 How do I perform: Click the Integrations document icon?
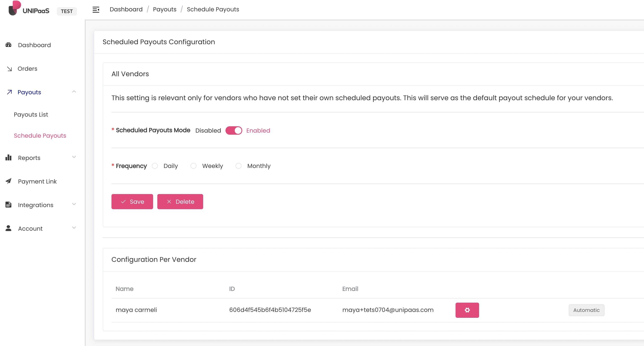pos(8,205)
